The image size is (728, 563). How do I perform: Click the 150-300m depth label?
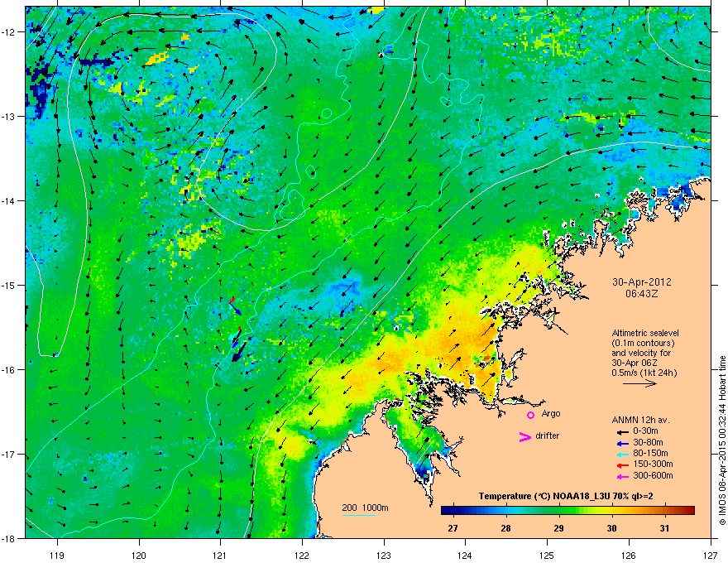(654, 464)
